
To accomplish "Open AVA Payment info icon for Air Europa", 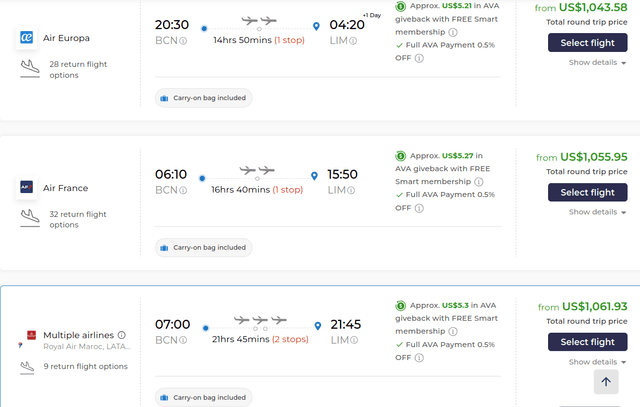I will click(419, 58).
